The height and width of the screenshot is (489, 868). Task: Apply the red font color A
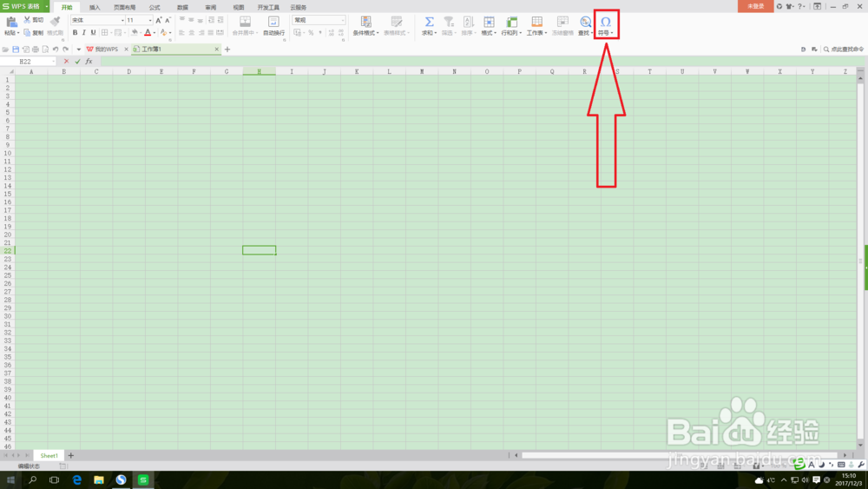pos(148,33)
